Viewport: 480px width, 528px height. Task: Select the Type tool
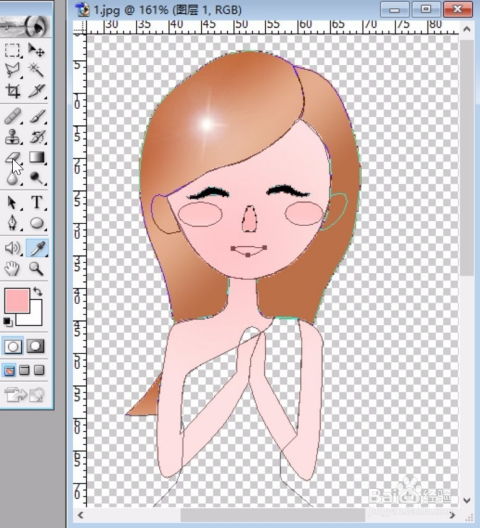(36, 203)
